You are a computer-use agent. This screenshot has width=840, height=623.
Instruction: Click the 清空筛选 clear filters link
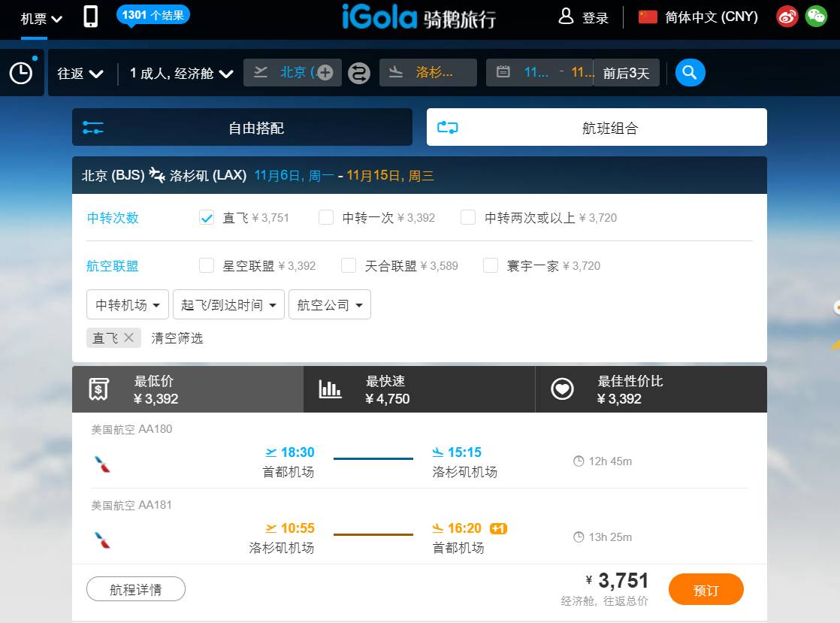[177, 338]
